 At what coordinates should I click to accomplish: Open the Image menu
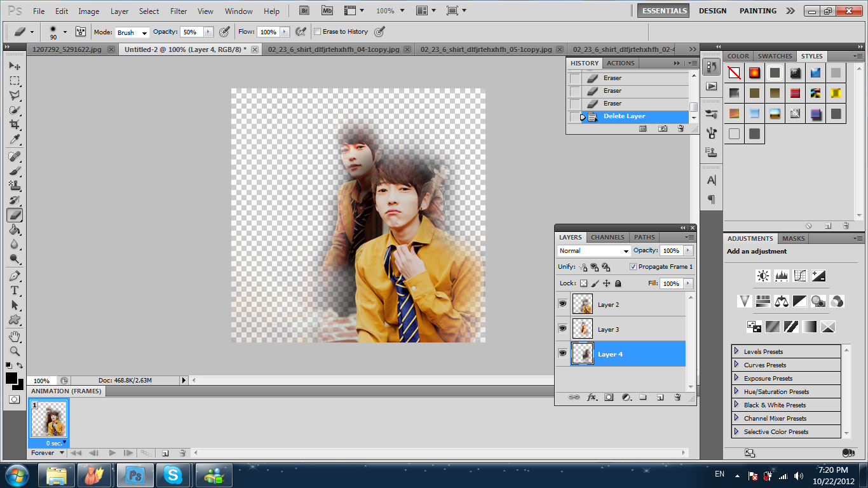coord(88,11)
